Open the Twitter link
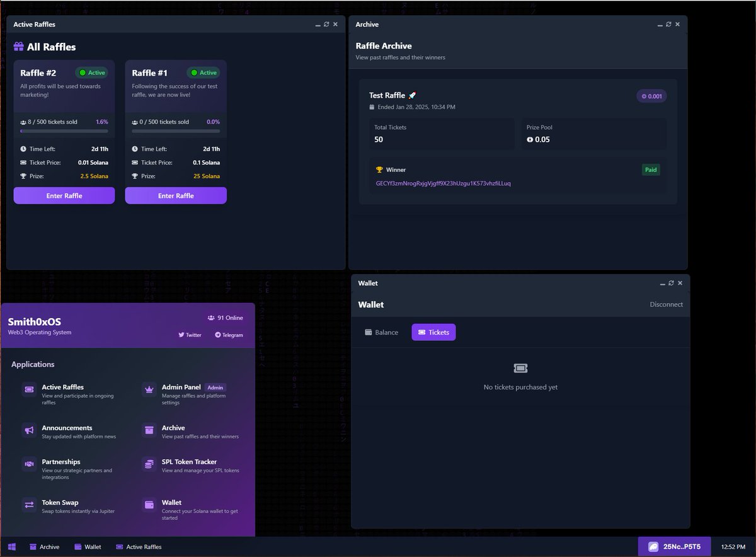The image size is (756, 557). pos(190,335)
